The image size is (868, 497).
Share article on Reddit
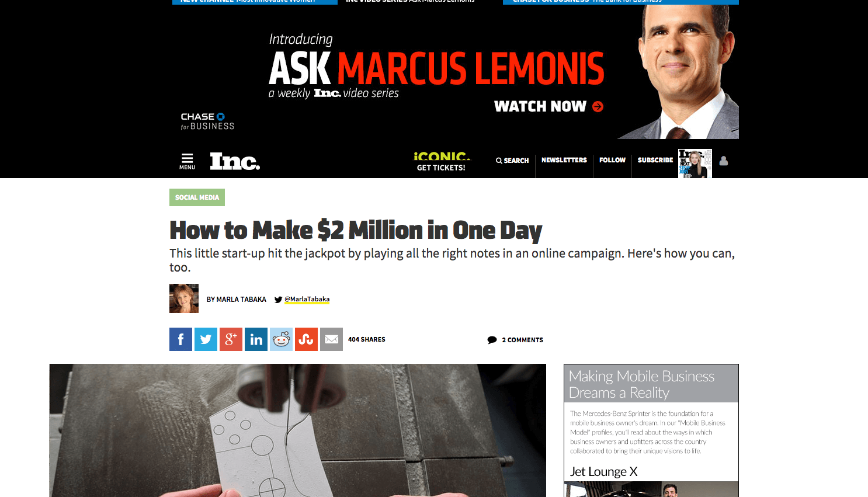pyautogui.click(x=281, y=339)
